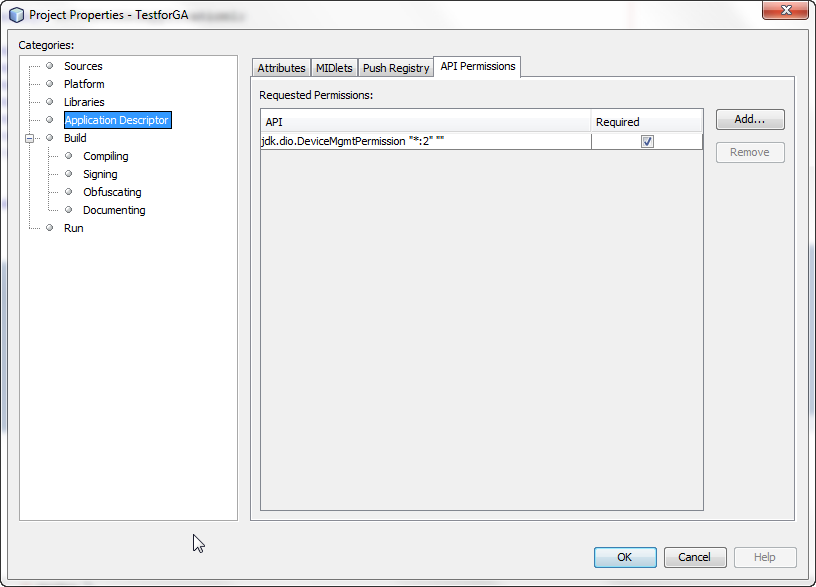
Task: Open the Obfuscating settings
Action: tap(112, 192)
